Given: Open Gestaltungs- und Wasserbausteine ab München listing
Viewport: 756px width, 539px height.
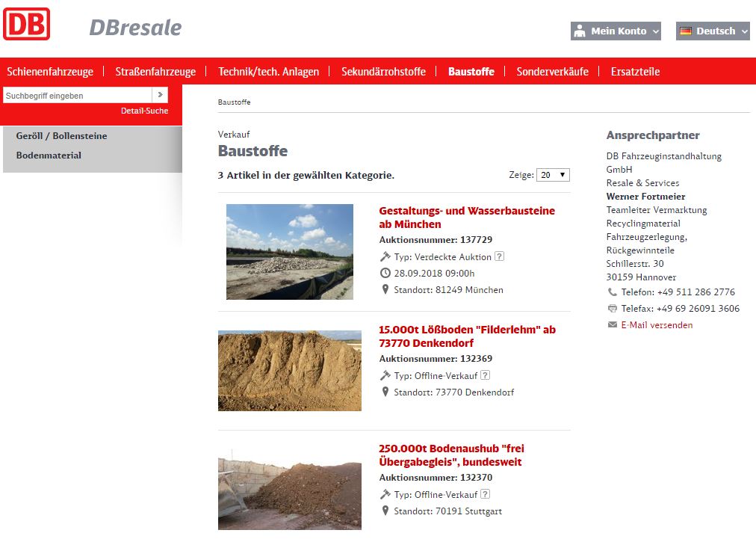Looking at the screenshot, I should (x=467, y=217).
